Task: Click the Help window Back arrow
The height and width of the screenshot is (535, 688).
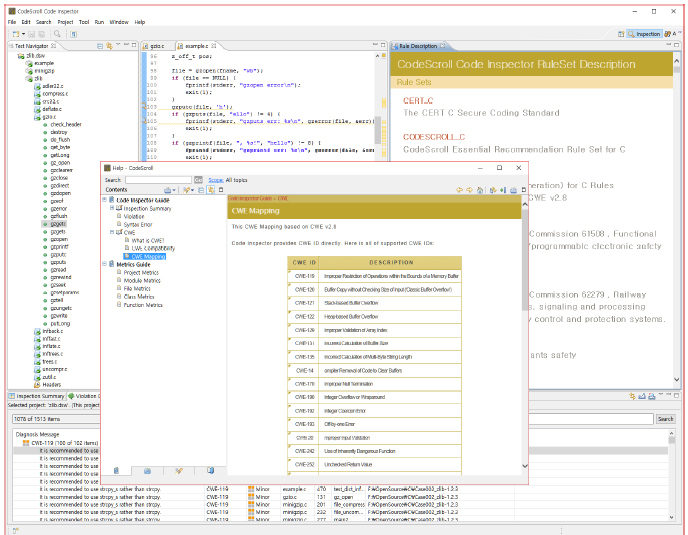Action: [459, 190]
